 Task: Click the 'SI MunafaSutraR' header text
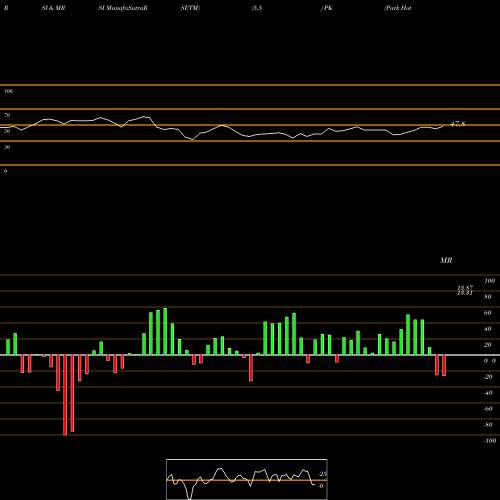[x=123, y=8]
